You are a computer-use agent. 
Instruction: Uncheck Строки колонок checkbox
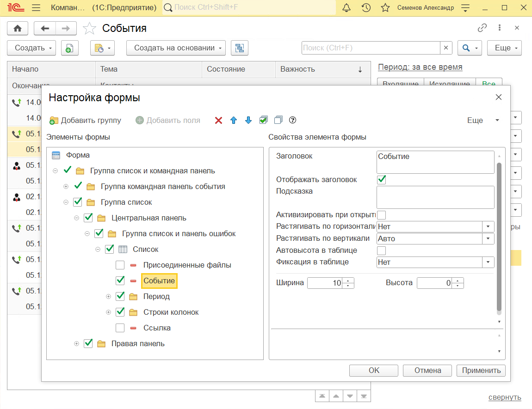point(120,312)
